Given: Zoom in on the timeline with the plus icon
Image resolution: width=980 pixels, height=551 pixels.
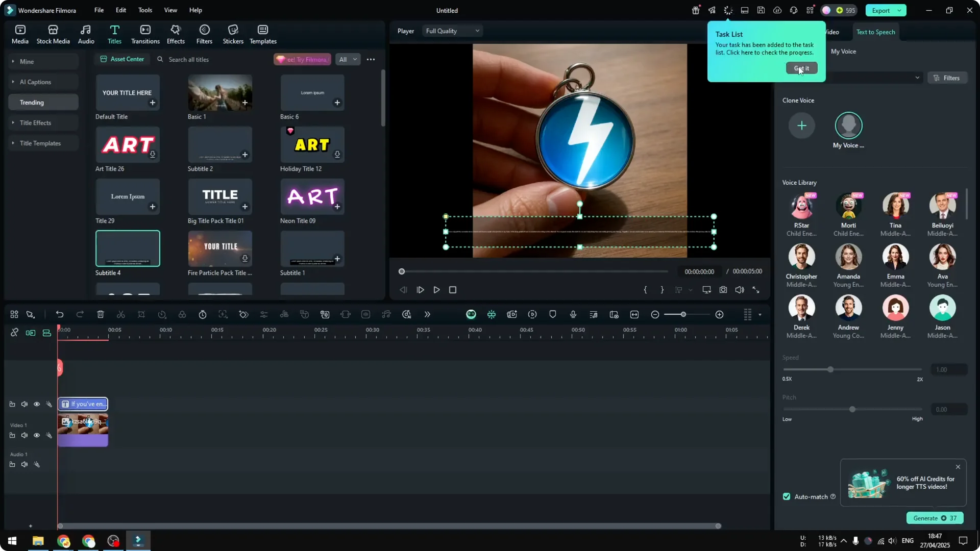Looking at the screenshot, I should click(x=720, y=314).
